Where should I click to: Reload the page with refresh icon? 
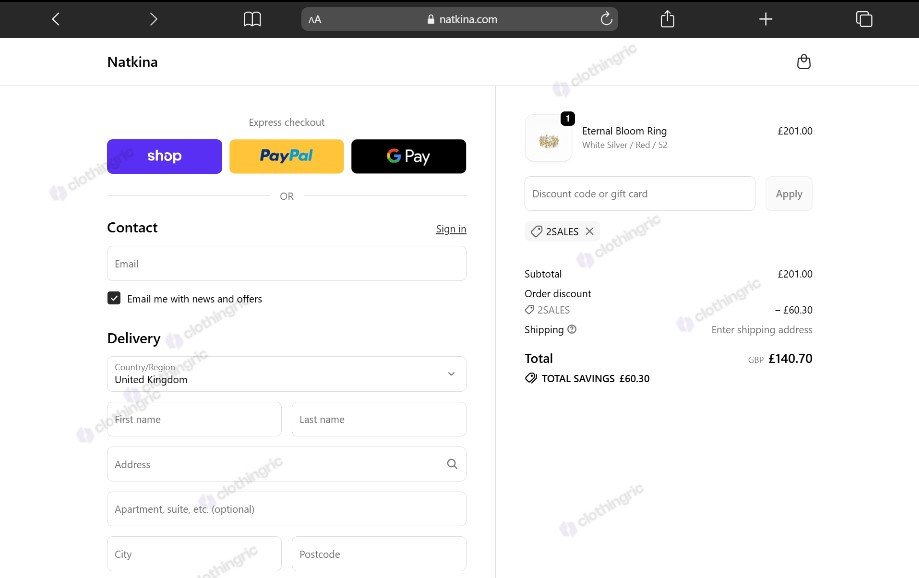coord(606,19)
